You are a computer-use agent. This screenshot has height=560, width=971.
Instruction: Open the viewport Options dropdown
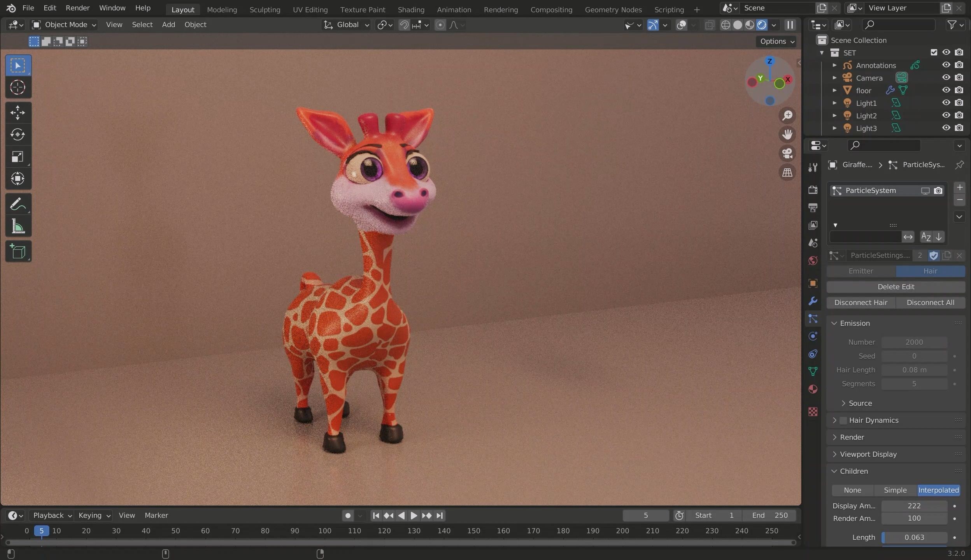(x=776, y=41)
